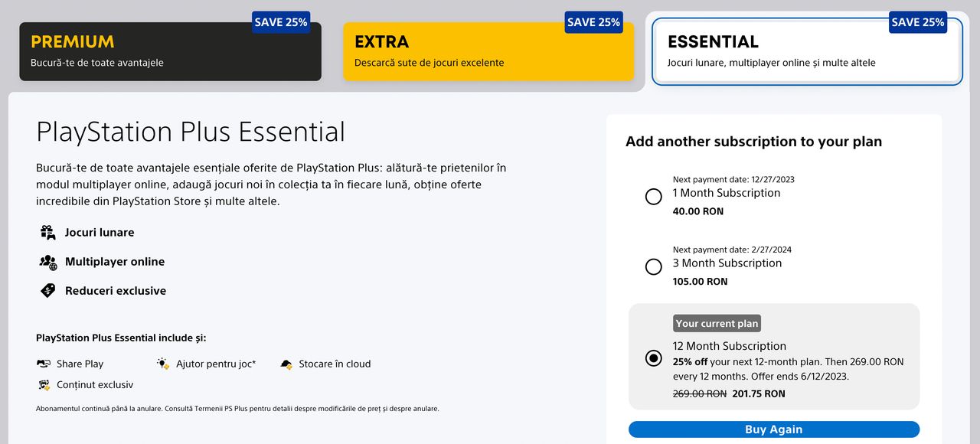Click the Multiplayer online people icon
The image size is (980, 444).
coord(48,262)
